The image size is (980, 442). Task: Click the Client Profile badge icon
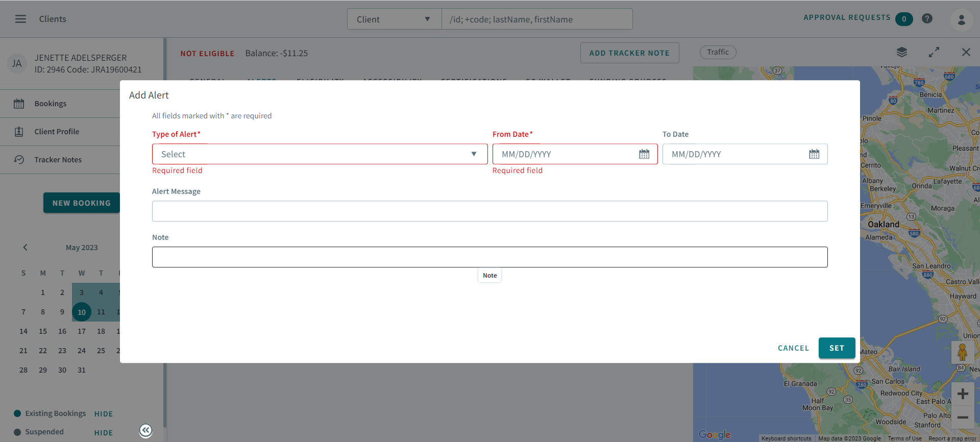[19, 132]
